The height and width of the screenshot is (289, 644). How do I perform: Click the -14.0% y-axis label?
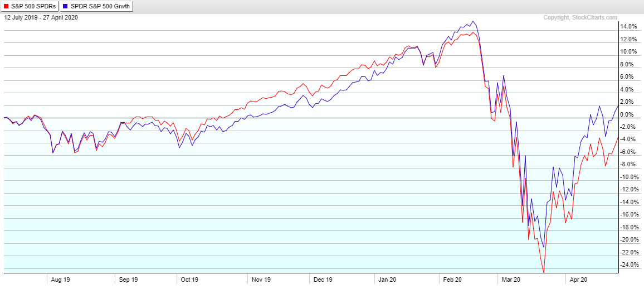[628, 203]
